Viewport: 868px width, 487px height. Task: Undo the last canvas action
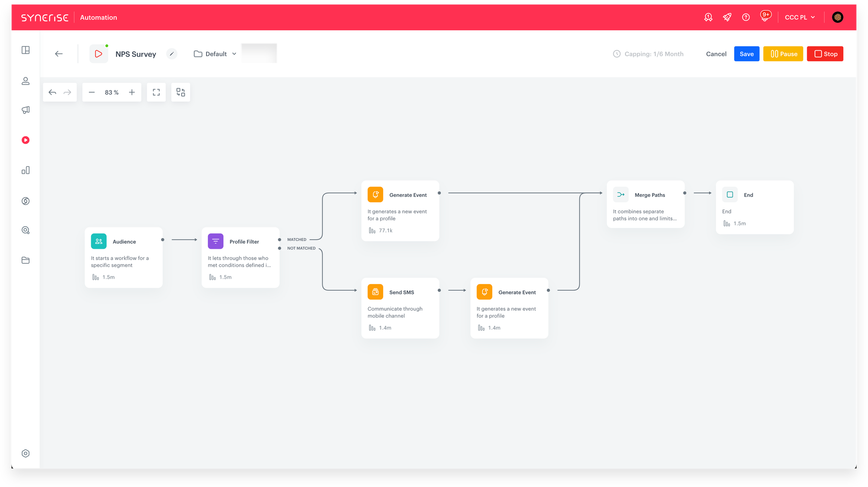(53, 92)
